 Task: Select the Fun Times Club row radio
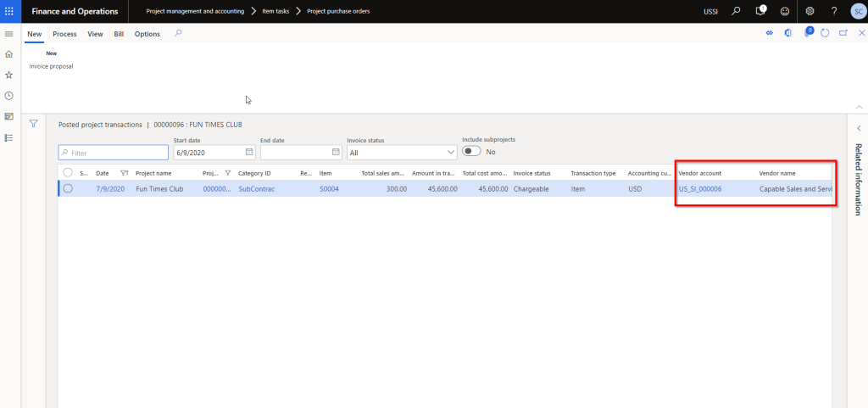coord(68,188)
